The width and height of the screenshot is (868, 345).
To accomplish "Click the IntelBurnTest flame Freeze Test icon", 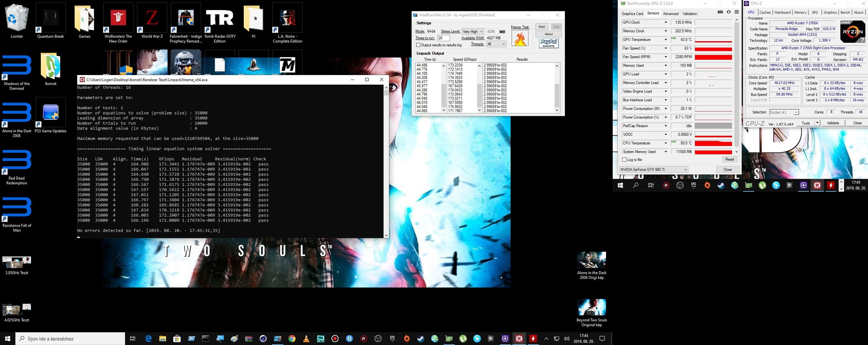I will (520, 38).
